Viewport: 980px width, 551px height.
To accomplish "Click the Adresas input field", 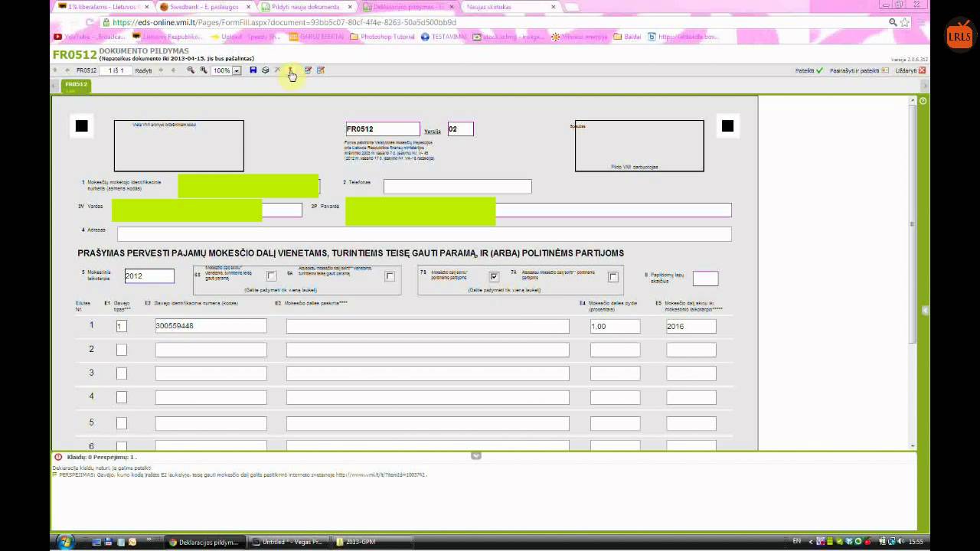I will click(424, 234).
